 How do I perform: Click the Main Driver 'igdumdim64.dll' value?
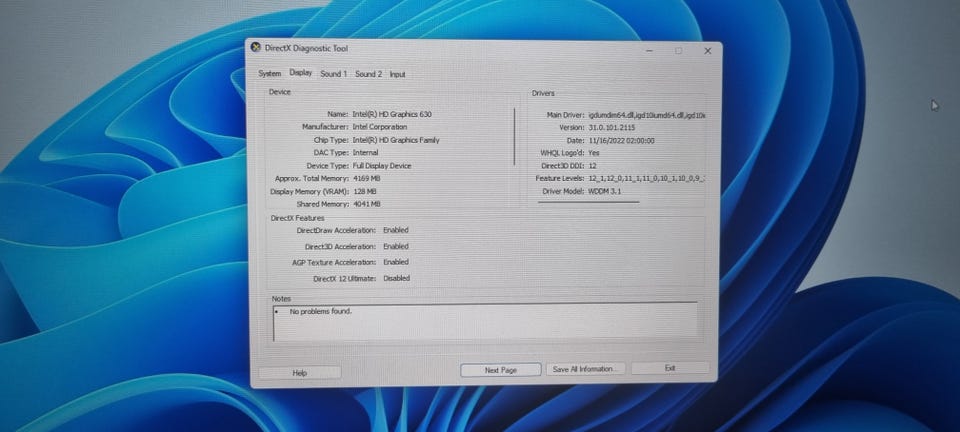click(x=647, y=115)
